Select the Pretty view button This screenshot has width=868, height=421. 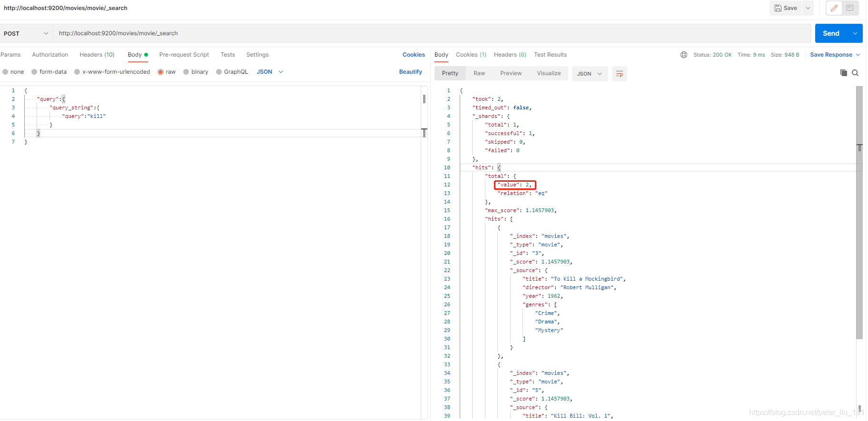(450, 73)
